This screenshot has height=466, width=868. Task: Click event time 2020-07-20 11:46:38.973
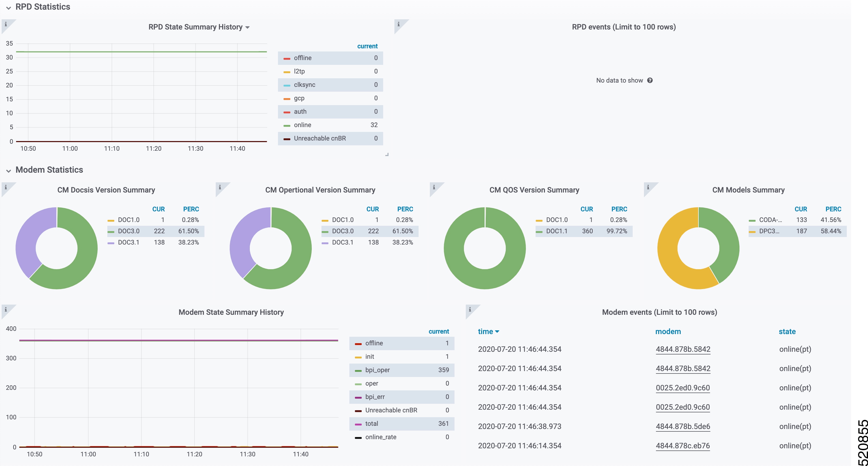coord(519,427)
